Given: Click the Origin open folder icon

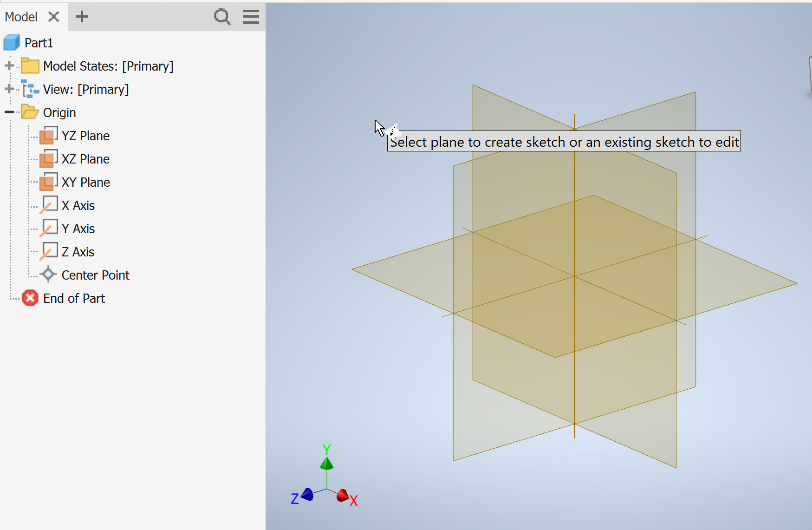Looking at the screenshot, I should pyautogui.click(x=30, y=112).
